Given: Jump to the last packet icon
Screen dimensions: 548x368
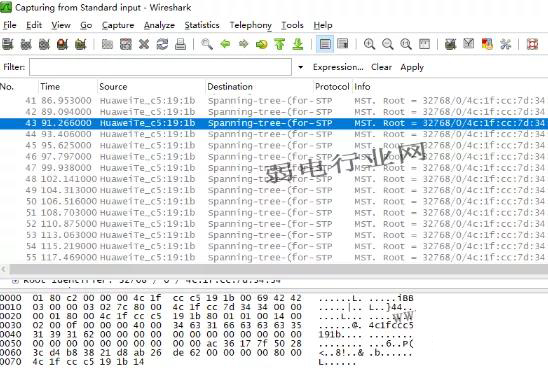Looking at the screenshot, I should [x=298, y=44].
